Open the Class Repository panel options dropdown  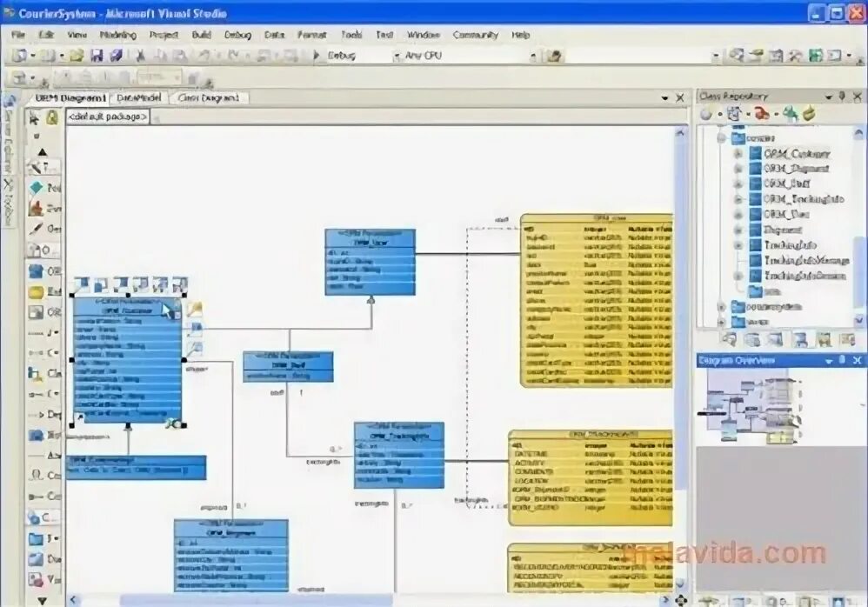click(x=829, y=97)
